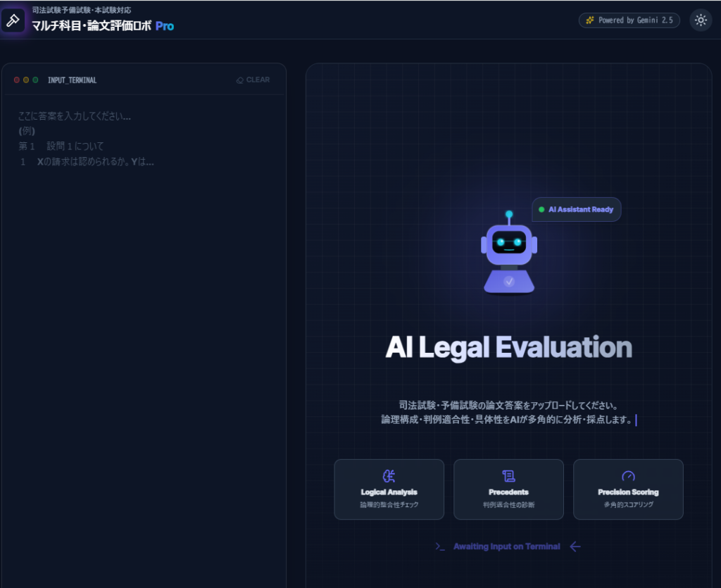
Task: Toggle light theme with the sun icon
Action: 701,20
